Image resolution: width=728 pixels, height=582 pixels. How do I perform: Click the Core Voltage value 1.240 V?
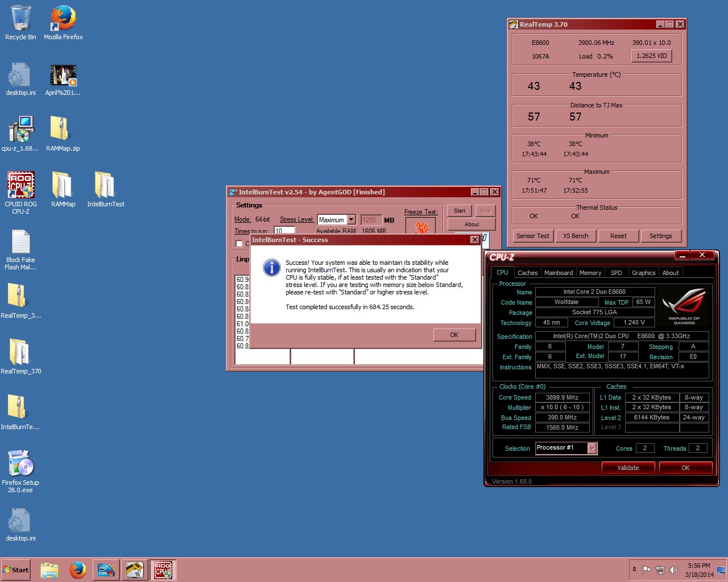634,322
